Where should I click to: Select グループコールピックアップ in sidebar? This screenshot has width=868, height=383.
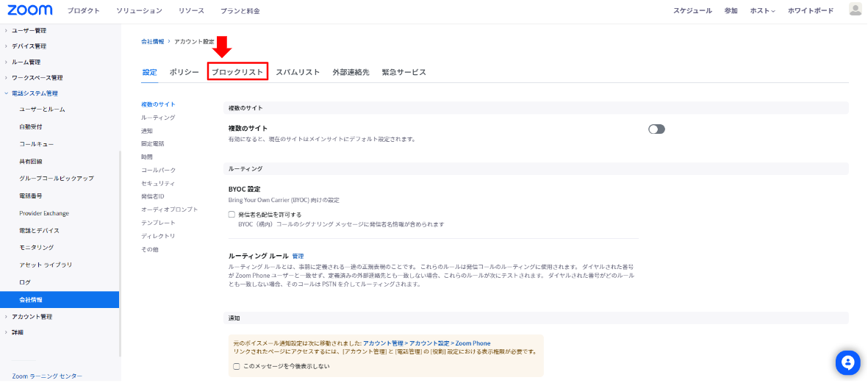coord(57,178)
